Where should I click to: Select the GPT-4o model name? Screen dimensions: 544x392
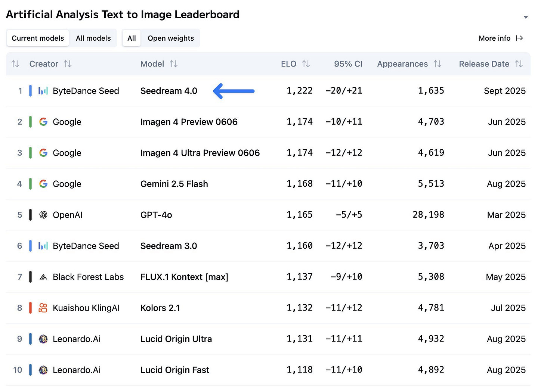click(156, 215)
